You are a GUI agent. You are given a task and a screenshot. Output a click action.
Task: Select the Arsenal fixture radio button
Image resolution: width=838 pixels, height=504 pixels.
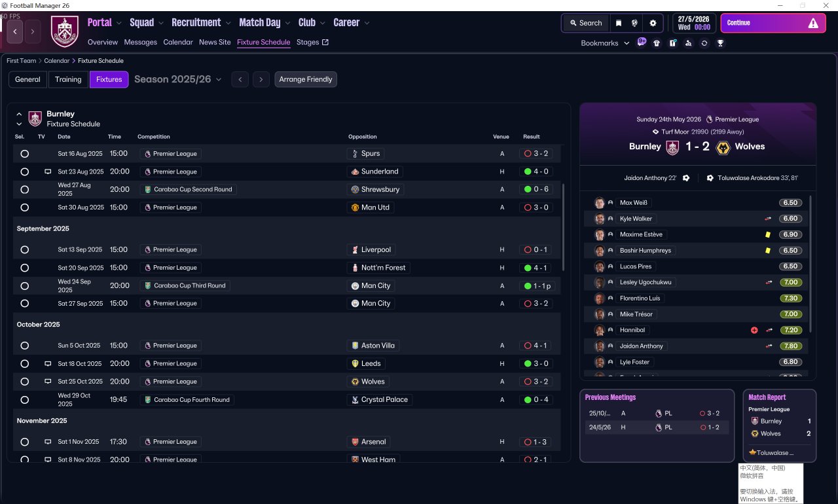tap(24, 442)
